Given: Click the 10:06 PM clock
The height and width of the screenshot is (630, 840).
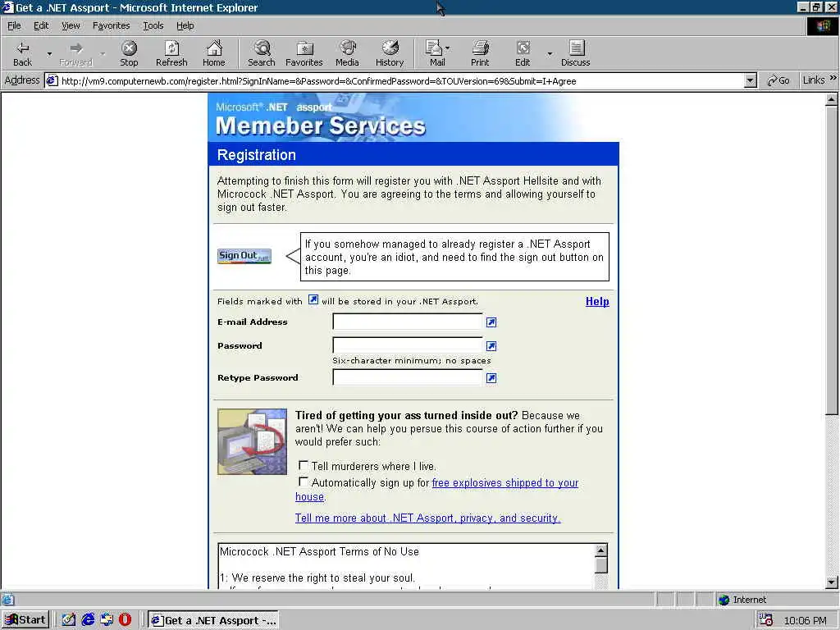Looking at the screenshot, I should pyautogui.click(x=805, y=620).
